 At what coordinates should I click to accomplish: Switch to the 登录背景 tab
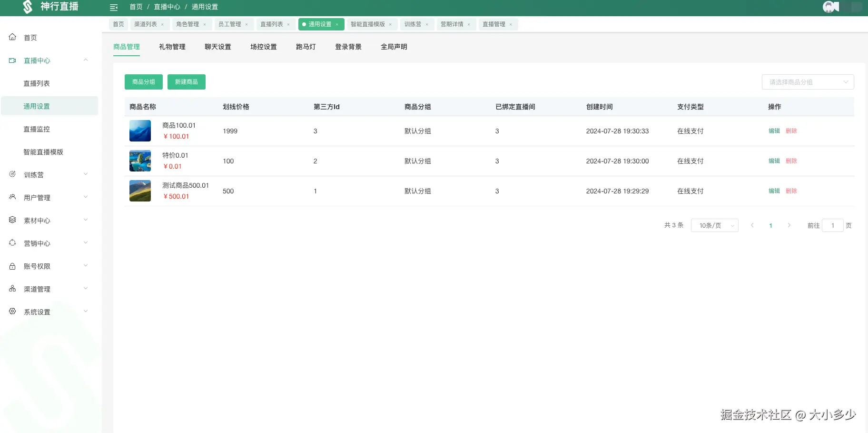pos(348,47)
